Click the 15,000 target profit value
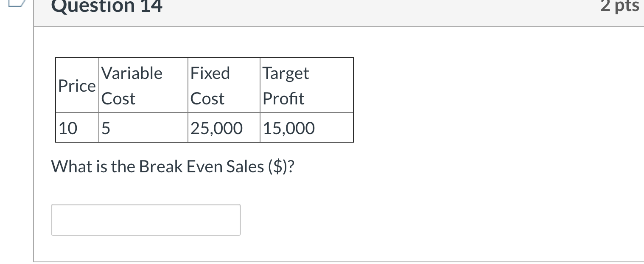The height and width of the screenshot is (264, 644). coord(288,127)
